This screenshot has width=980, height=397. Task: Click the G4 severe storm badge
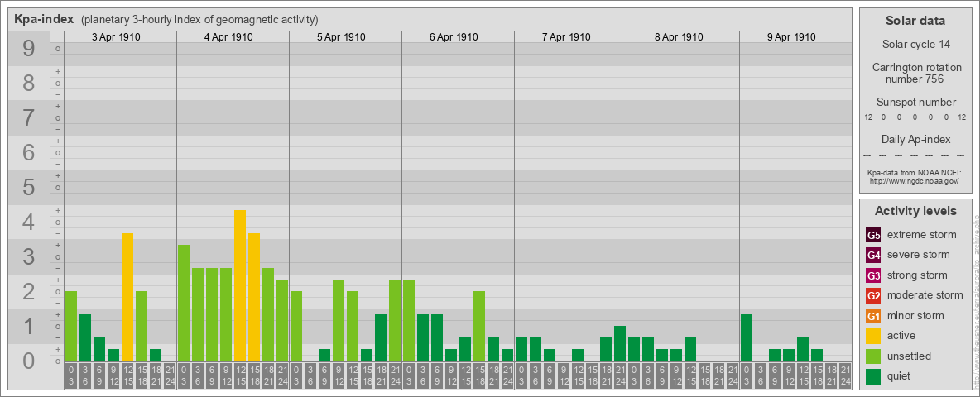point(873,256)
